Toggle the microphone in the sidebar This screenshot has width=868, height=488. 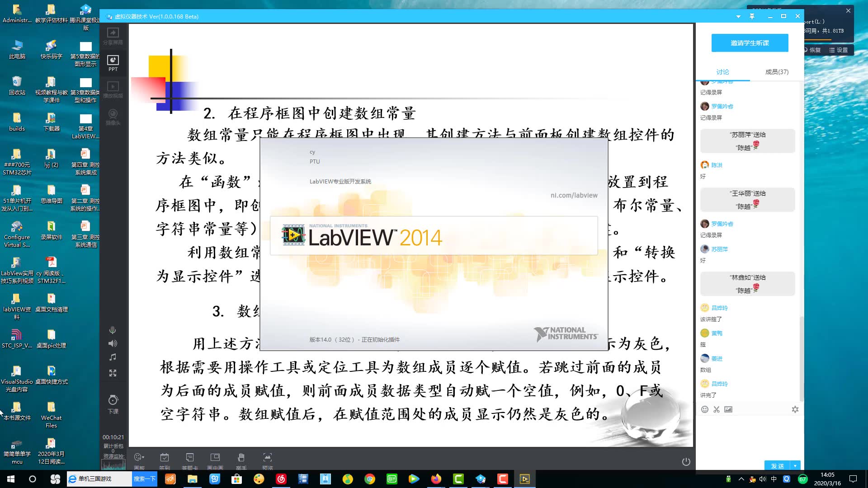[x=113, y=330]
